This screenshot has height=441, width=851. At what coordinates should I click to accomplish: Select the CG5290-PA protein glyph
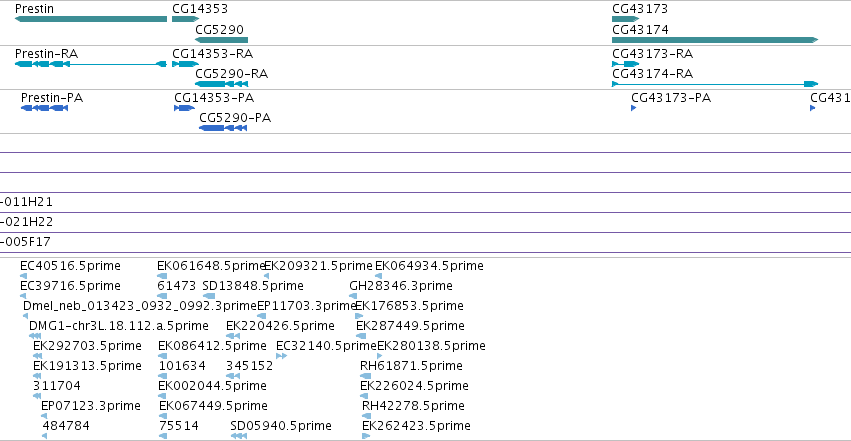click(x=223, y=128)
